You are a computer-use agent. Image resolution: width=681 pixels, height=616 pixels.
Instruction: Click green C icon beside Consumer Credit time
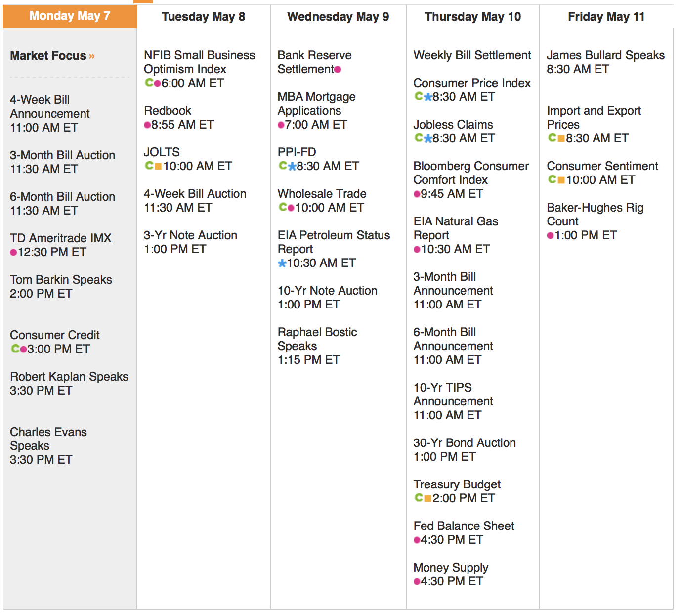(x=15, y=349)
